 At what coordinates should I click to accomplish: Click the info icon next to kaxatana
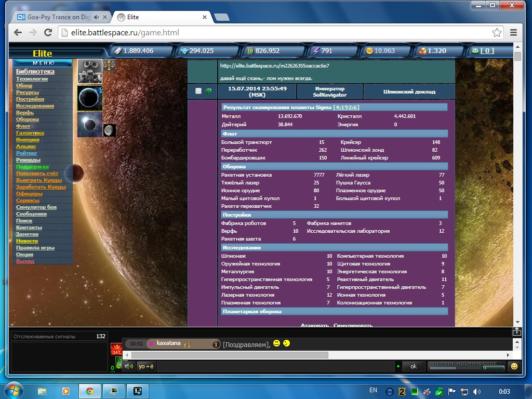coord(216,344)
